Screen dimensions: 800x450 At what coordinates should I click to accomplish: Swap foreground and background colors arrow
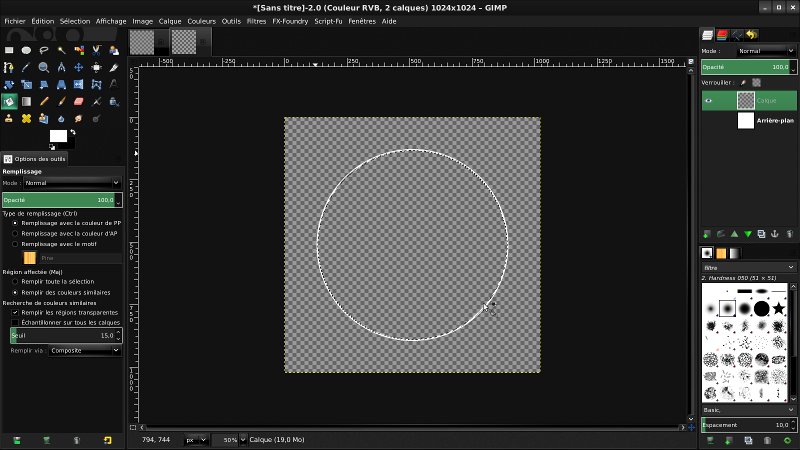pyautogui.click(x=73, y=132)
